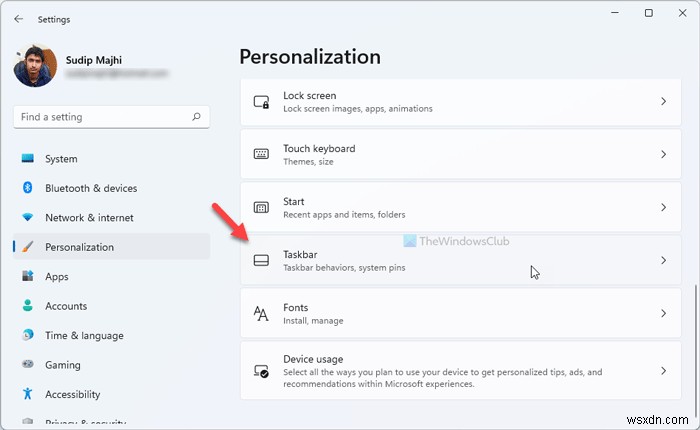Click the Lock screen icon
700x430 pixels.
point(261,102)
